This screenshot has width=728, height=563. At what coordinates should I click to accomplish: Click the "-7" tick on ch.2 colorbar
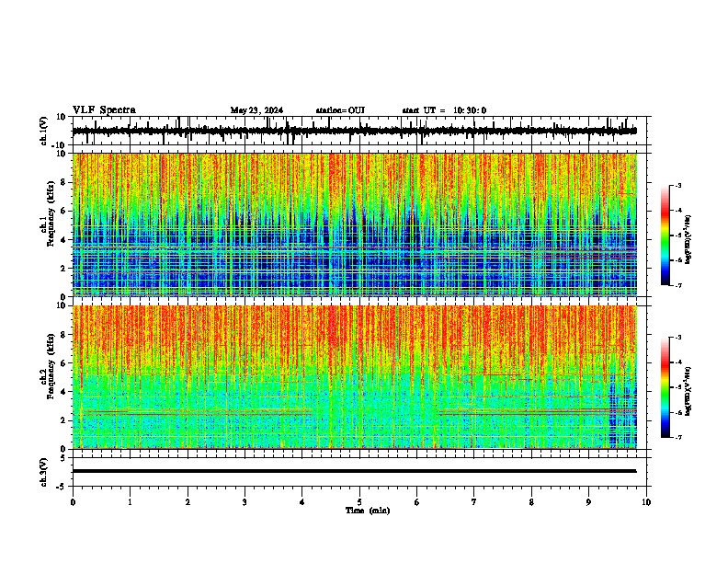click(x=677, y=437)
